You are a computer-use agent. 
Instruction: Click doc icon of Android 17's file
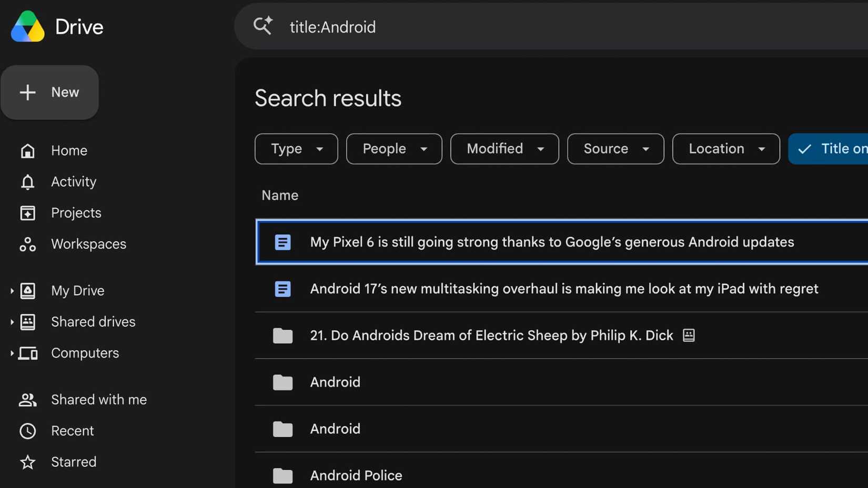coord(282,289)
